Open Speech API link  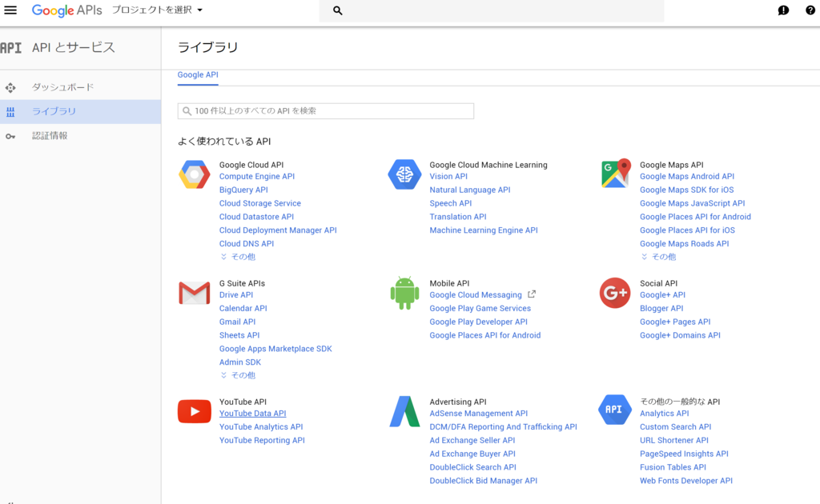[x=450, y=204]
